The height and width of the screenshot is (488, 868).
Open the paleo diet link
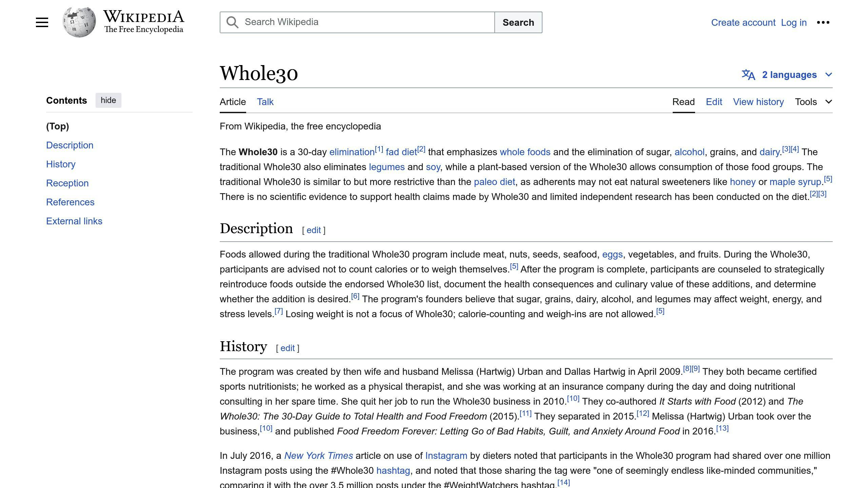(x=494, y=182)
